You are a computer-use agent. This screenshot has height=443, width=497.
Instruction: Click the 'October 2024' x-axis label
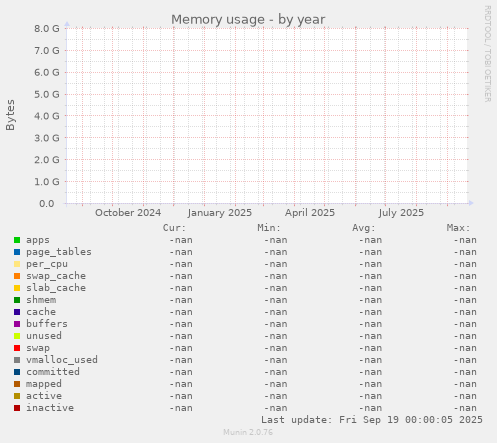click(128, 213)
